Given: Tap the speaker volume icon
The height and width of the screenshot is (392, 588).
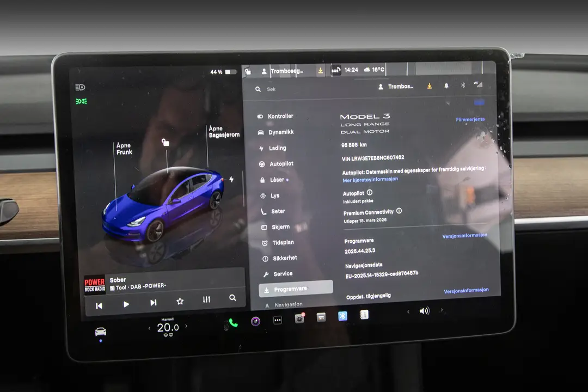Looking at the screenshot, I should [x=424, y=311].
